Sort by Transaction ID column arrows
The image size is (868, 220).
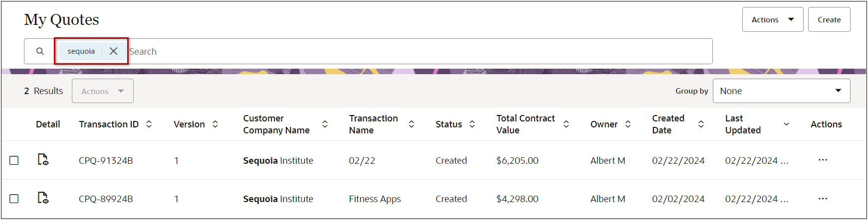[149, 124]
